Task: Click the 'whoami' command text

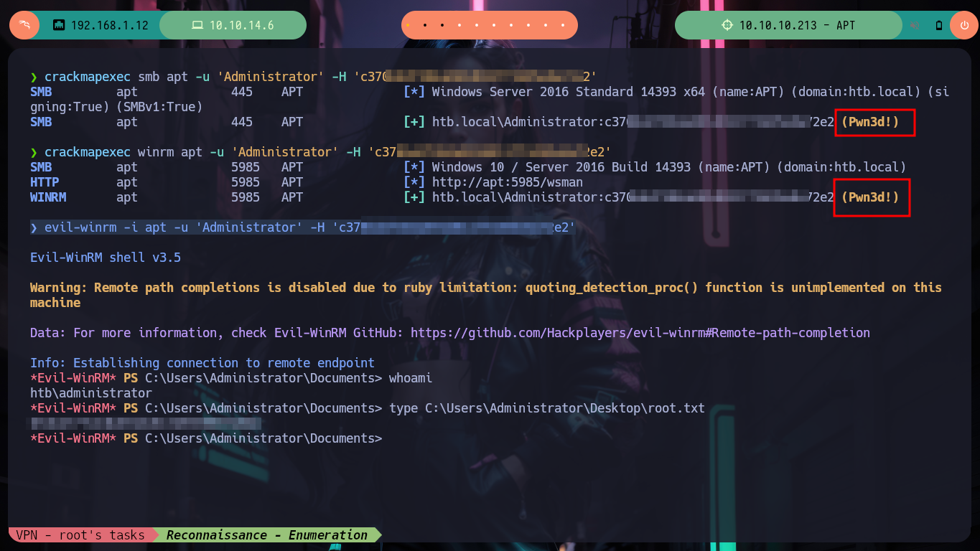Action: [411, 378]
